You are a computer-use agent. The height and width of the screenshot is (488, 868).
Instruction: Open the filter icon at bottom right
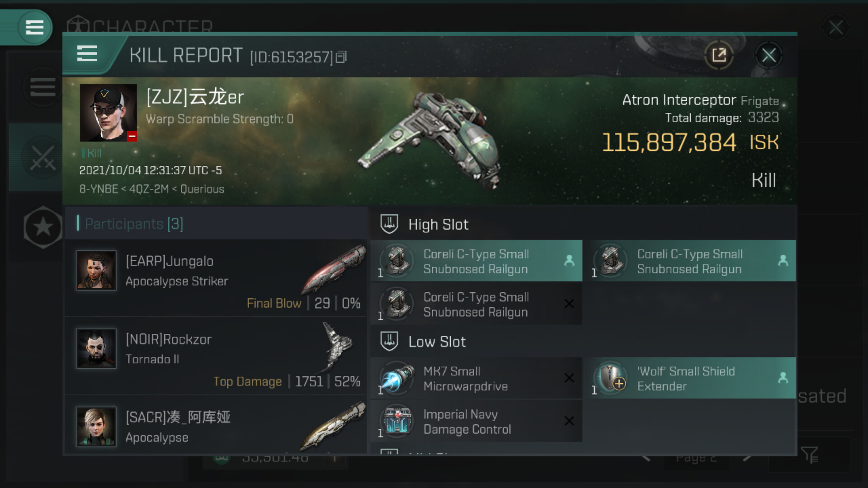pos(809,455)
